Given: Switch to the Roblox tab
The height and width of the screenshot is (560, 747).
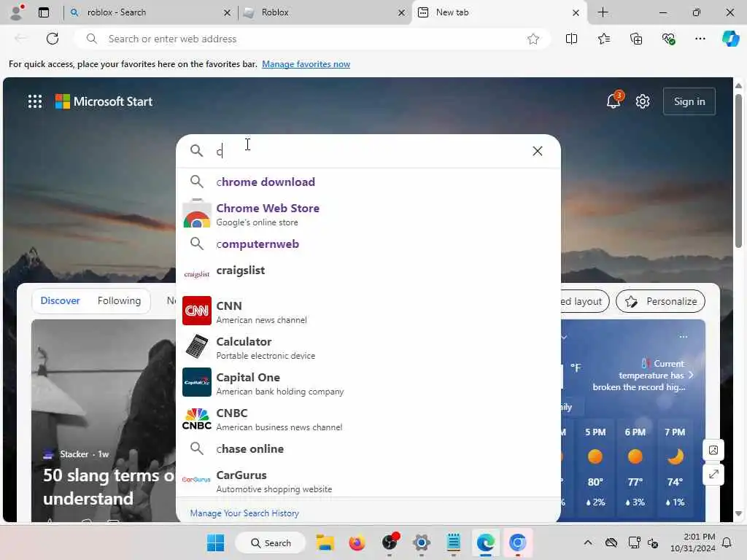Looking at the screenshot, I should 324,12.
